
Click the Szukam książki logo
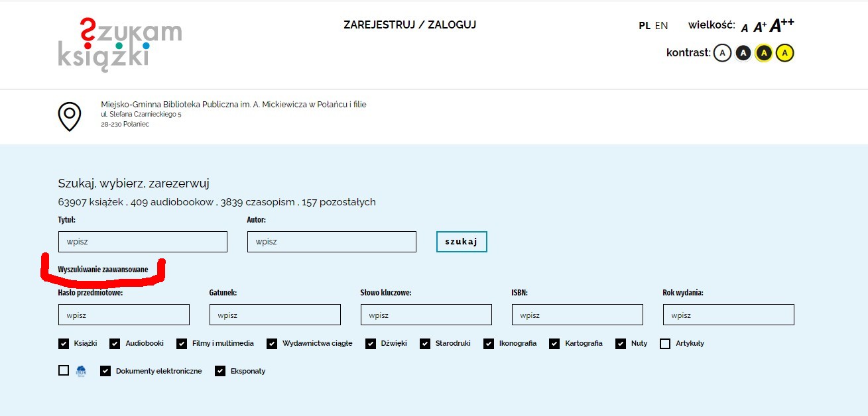[119, 44]
